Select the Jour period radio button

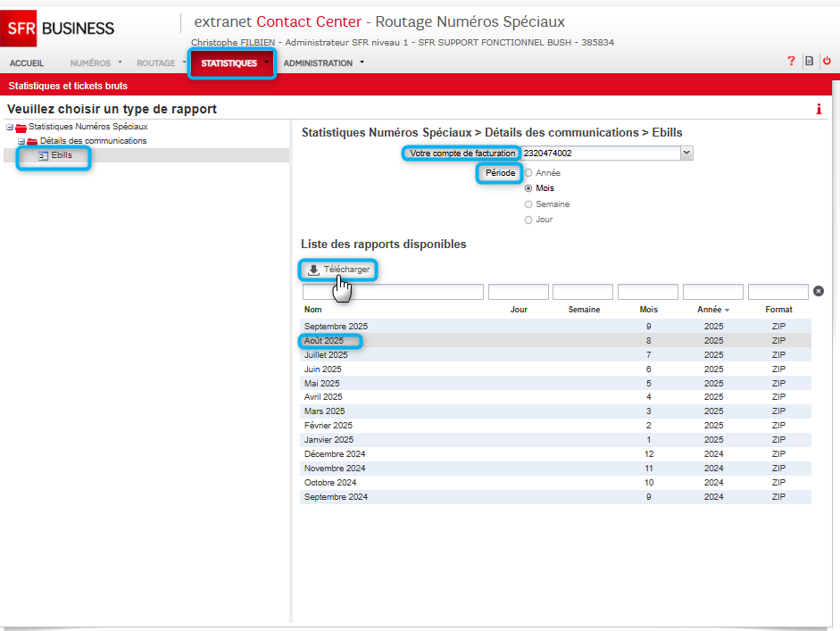click(529, 220)
